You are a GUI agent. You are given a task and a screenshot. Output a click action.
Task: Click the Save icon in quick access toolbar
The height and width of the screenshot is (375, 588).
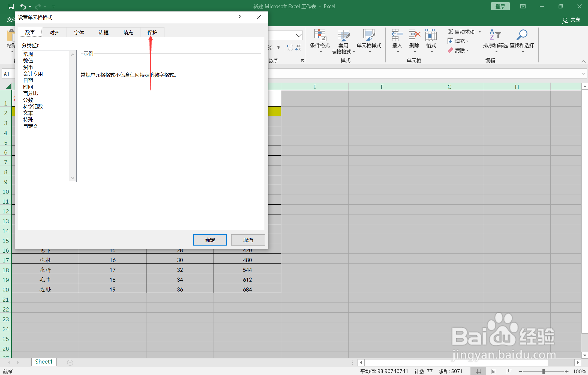11,7
